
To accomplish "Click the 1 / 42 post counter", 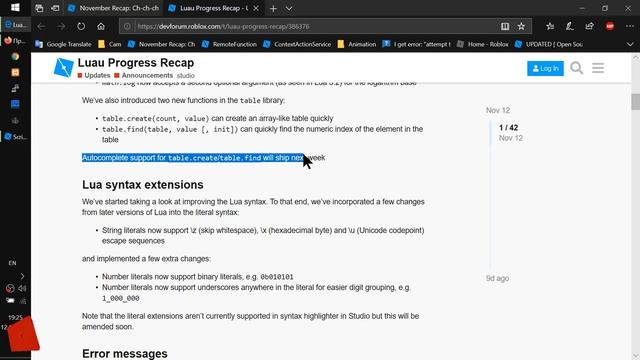I will click(508, 128).
